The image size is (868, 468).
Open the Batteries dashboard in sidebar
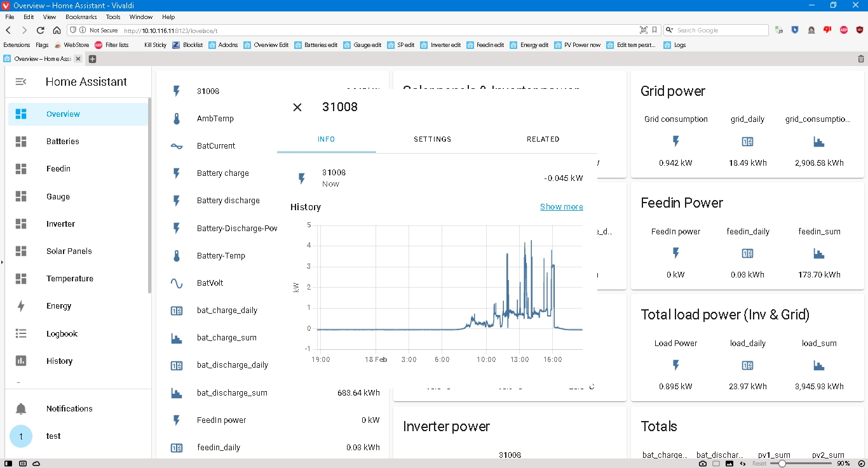62,142
